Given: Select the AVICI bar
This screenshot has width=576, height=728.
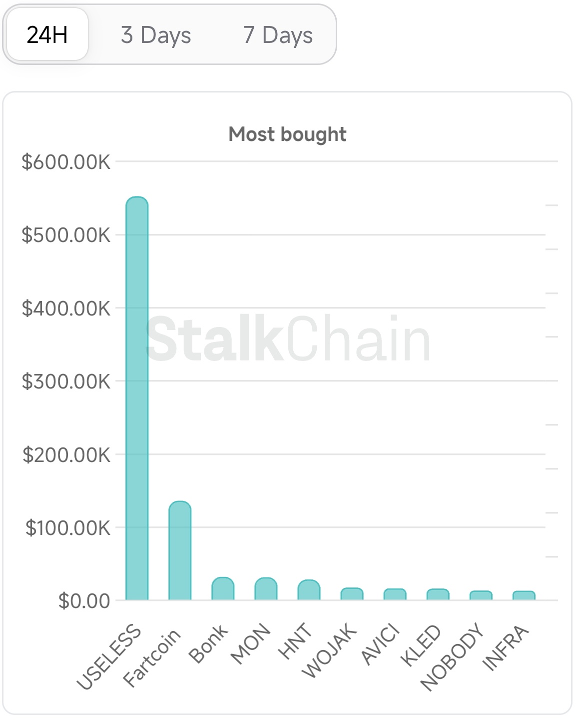Looking at the screenshot, I should (x=395, y=594).
